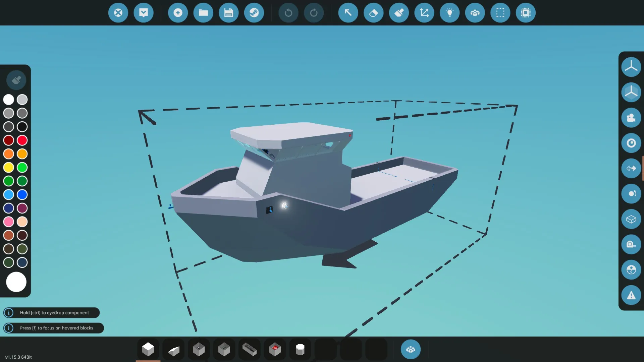Open the lightbulb logic tool
This screenshot has width=644, height=362.
tap(449, 13)
